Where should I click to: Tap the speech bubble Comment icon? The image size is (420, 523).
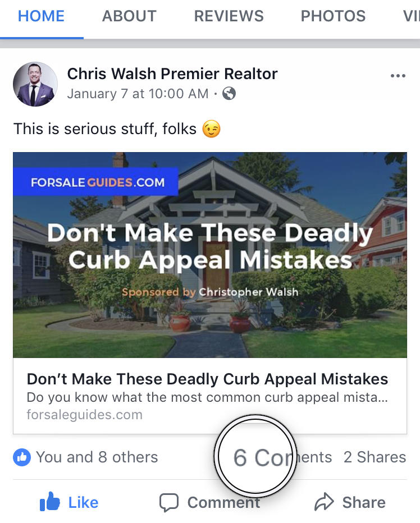pos(169,502)
